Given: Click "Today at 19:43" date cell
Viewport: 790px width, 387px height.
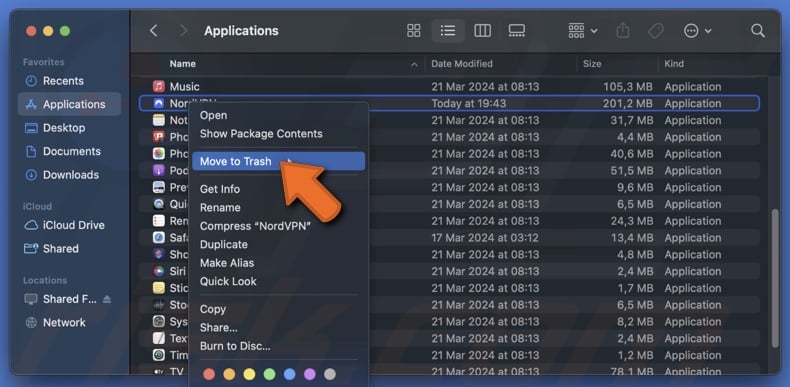Looking at the screenshot, I should [469, 103].
